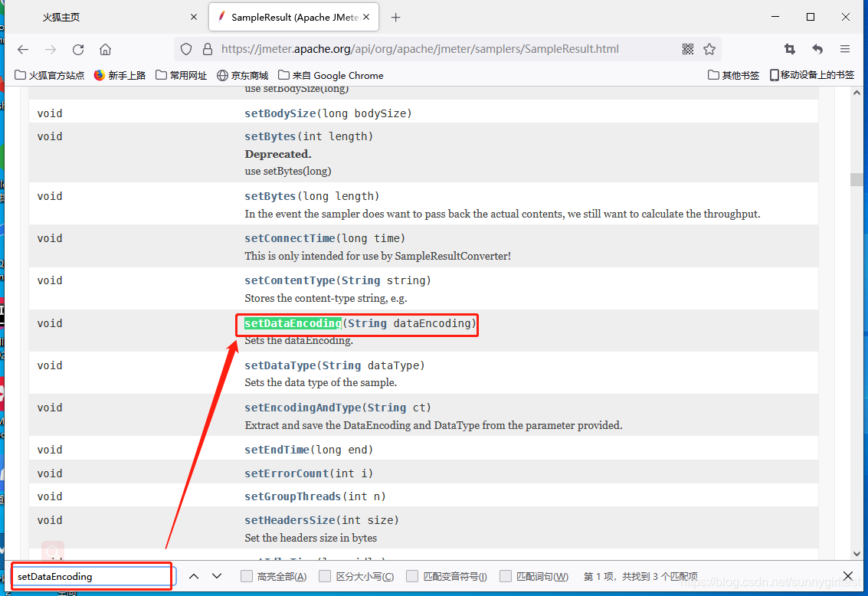868x596 pixels.
Task: Click 'Stores the content-type string, e.g.' text
Action: 326,298
